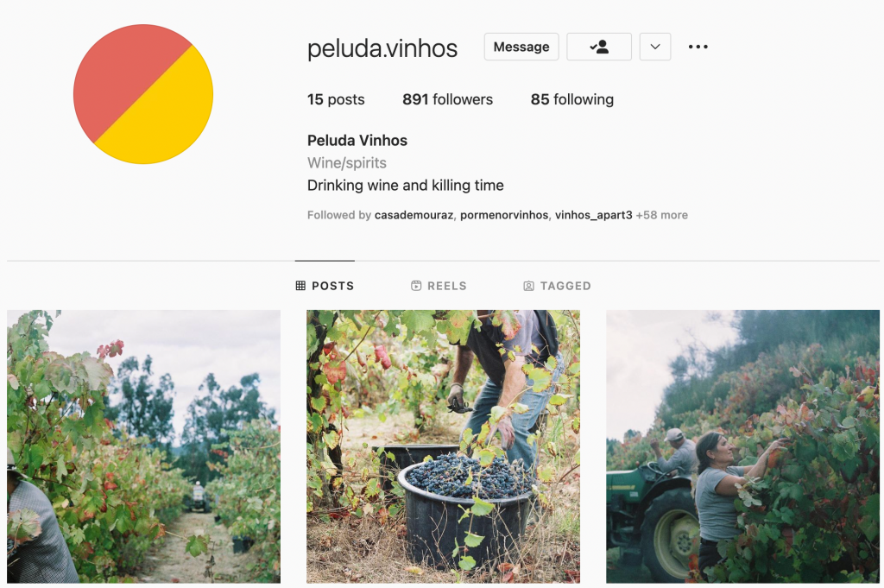Screen dimensions: 884x588
Task: Switch to the REELS tab
Action: click(x=439, y=286)
